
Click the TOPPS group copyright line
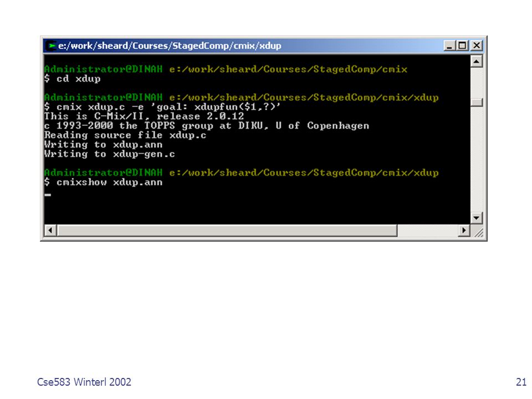coord(207,126)
